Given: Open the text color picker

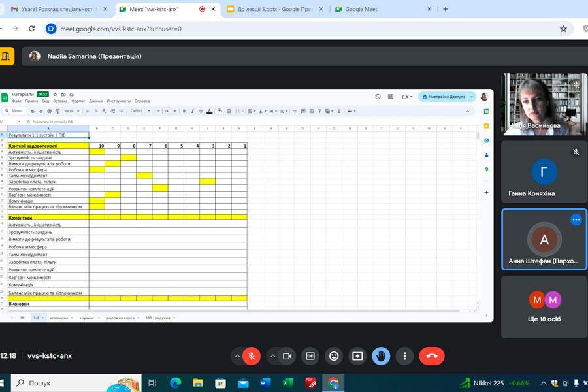Looking at the screenshot, I should (210, 111).
